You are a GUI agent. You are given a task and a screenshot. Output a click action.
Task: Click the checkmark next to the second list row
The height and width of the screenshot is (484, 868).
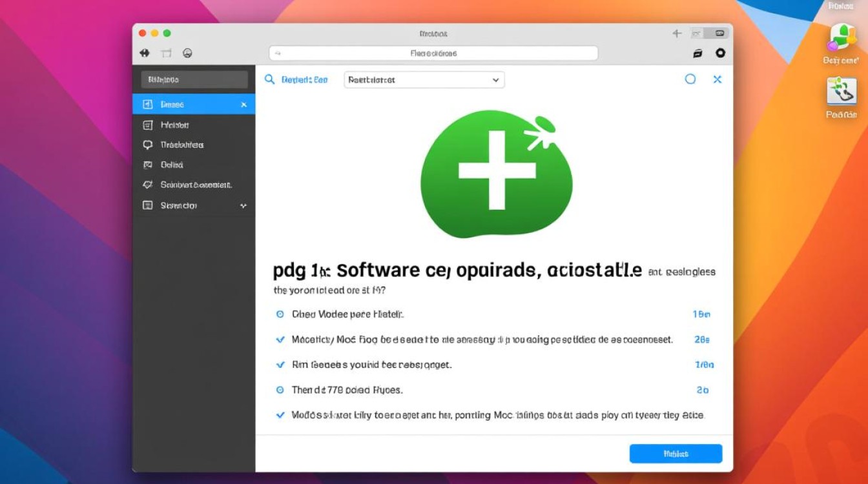pyautogui.click(x=280, y=339)
